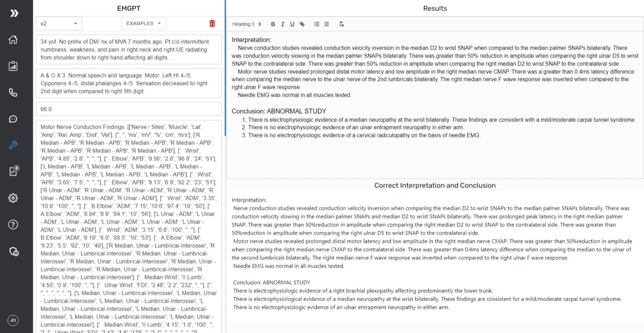Open the chat messages icon in sidebar

[13, 119]
